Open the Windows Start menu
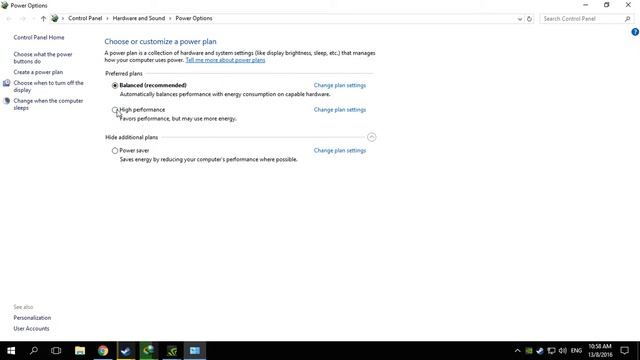The height and width of the screenshot is (360, 640). (11, 351)
